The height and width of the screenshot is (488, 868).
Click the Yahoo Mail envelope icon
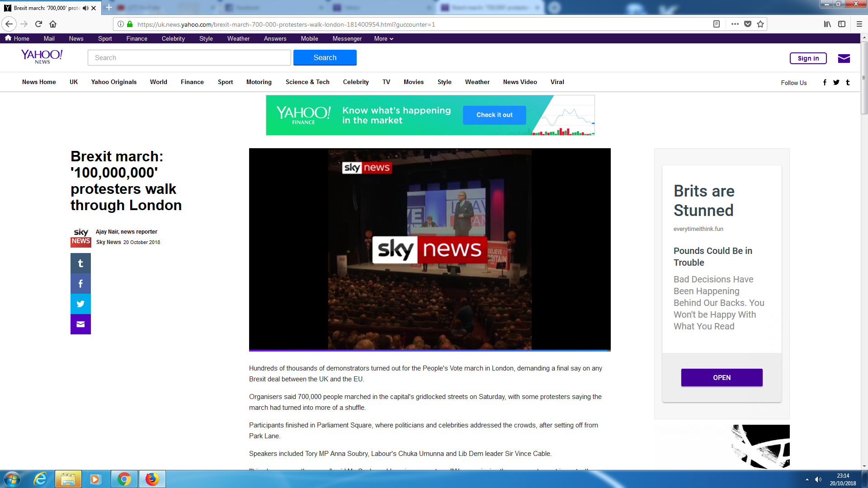pos(844,58)
